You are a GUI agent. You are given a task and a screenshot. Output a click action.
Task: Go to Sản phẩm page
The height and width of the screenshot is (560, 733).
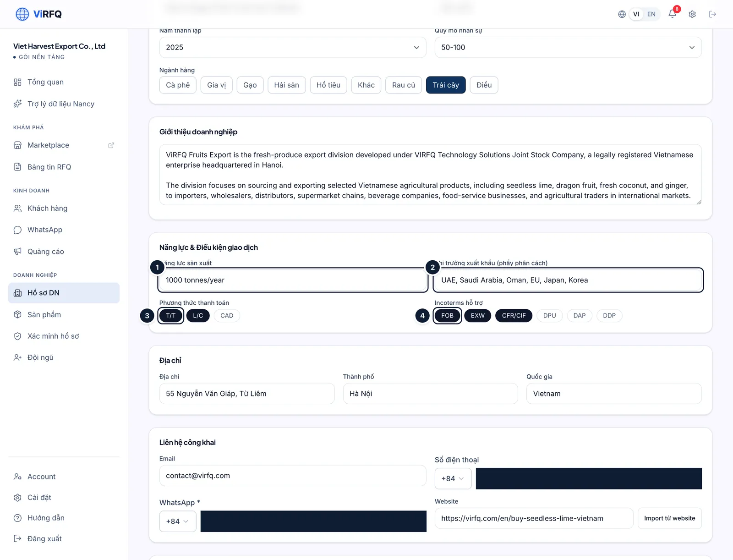(64, 314)
